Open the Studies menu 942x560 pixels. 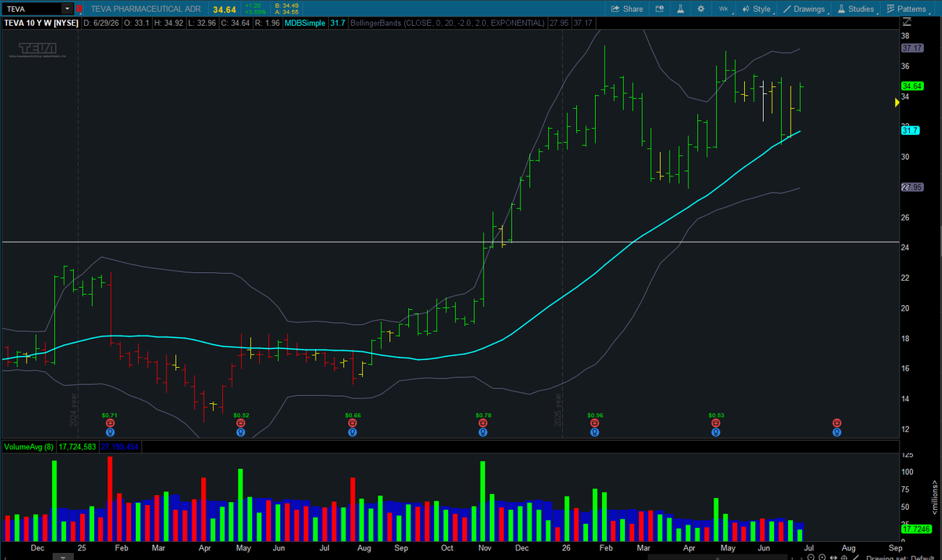[856, 9]
